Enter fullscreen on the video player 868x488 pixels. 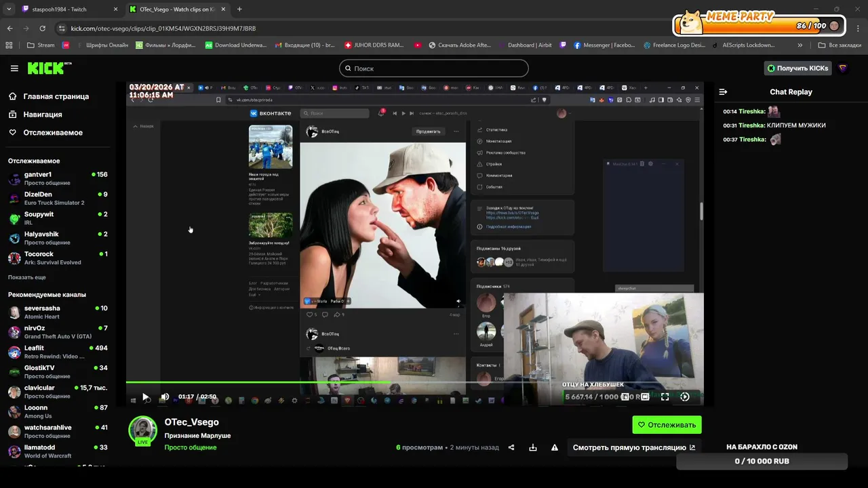coord(665,396)
